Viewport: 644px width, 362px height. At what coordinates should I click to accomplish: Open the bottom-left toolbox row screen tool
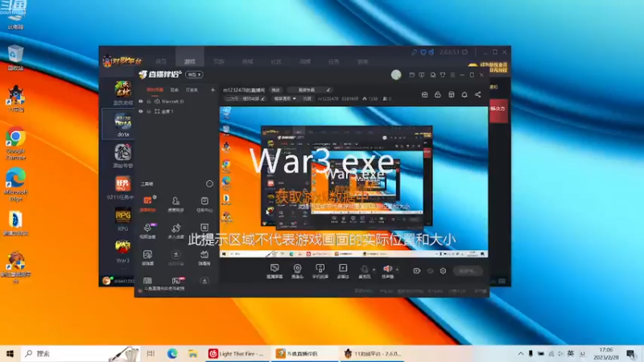coord(147,258)
